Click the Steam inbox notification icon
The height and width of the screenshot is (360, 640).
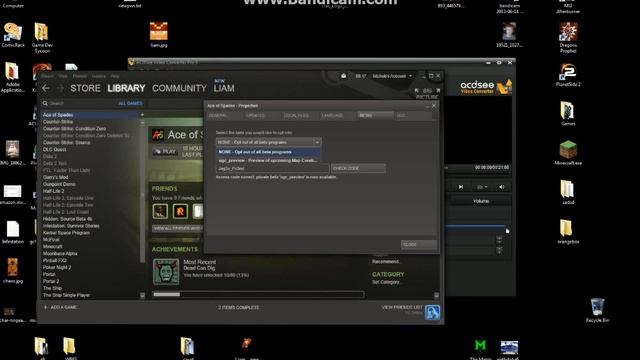pyautogui.click(x=344, y=76)
